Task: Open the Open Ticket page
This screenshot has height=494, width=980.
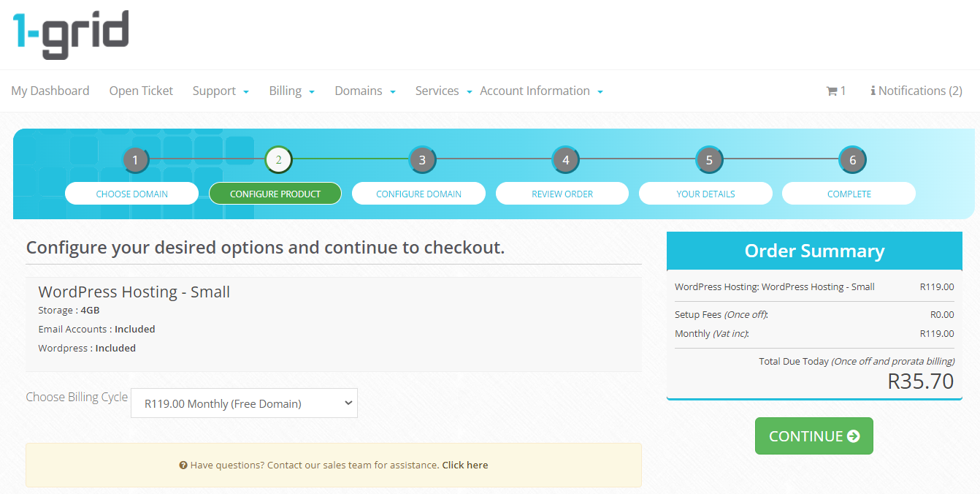Action: 141,91
